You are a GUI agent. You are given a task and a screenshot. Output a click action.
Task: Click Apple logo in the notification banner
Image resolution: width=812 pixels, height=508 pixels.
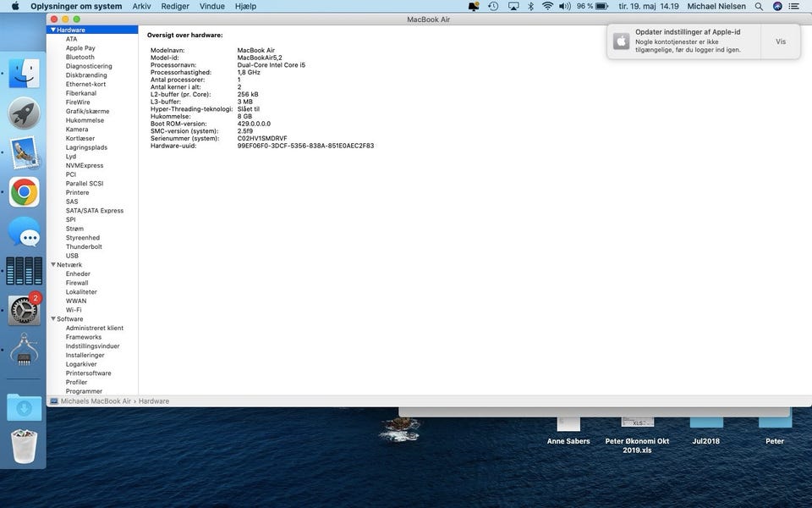coord(621,41)
